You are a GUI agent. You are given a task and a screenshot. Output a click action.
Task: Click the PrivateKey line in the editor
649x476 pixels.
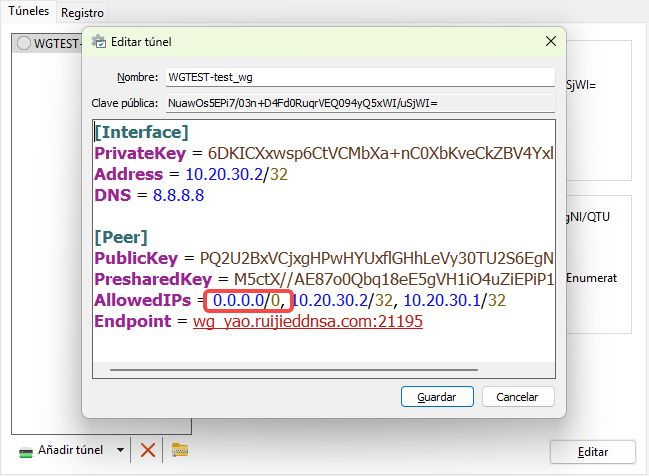click(320, 153)
